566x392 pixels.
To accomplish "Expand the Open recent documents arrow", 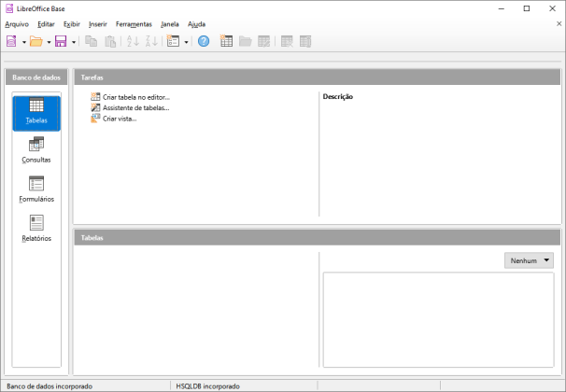I will pyautogui.click(x=49, y=42).
